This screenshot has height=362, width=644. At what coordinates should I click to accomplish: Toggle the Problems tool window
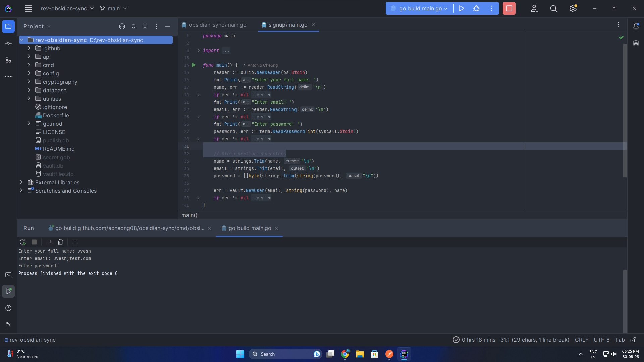click(8, 308)
